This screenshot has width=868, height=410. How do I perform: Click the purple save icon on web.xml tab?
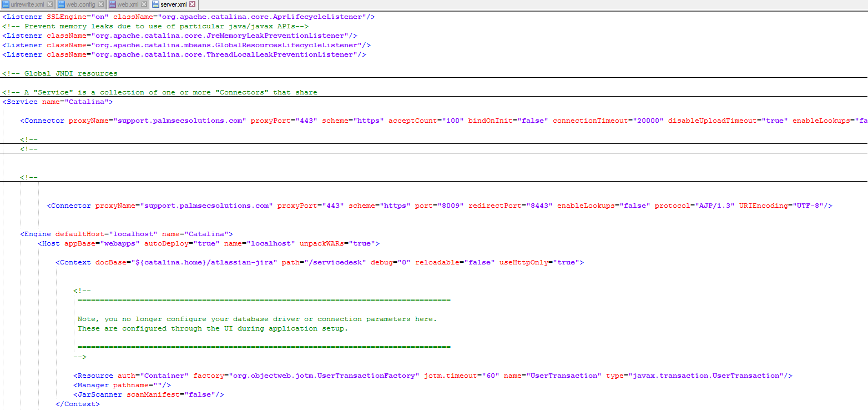(112, 4)
